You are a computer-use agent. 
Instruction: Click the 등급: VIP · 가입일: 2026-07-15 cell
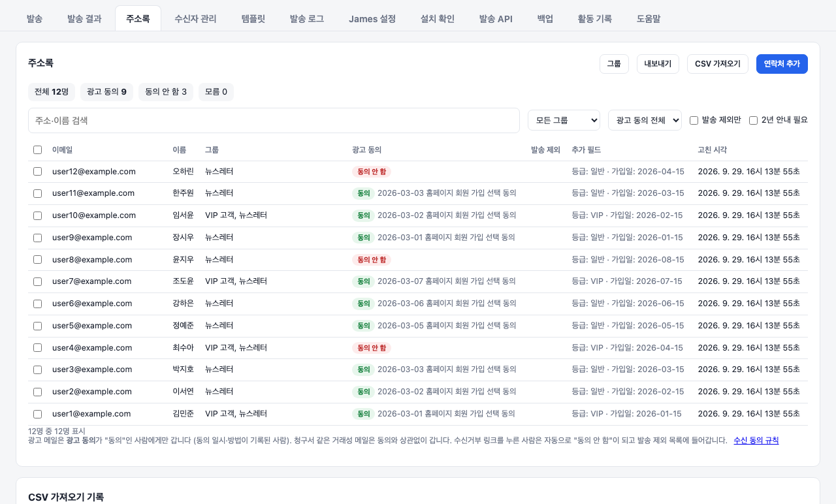coord(627,281)
